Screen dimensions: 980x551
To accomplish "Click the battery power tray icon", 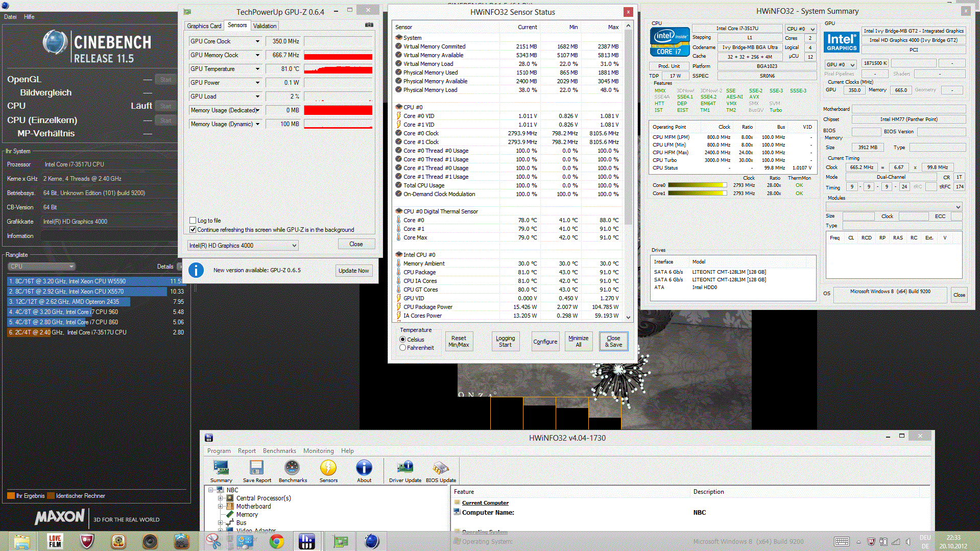I will [x=883, y=542].
